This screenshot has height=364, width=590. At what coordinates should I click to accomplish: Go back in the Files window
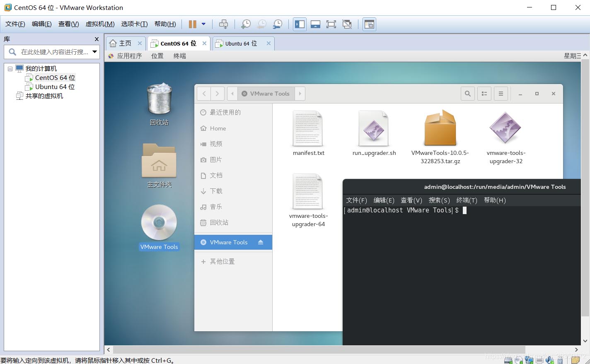click(204, 94)
